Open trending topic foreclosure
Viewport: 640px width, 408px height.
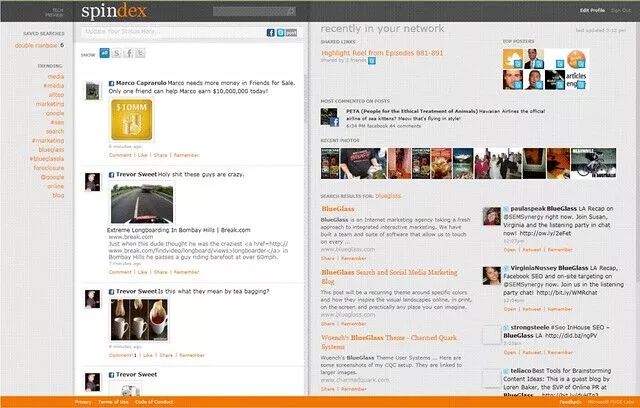[49, 168]
